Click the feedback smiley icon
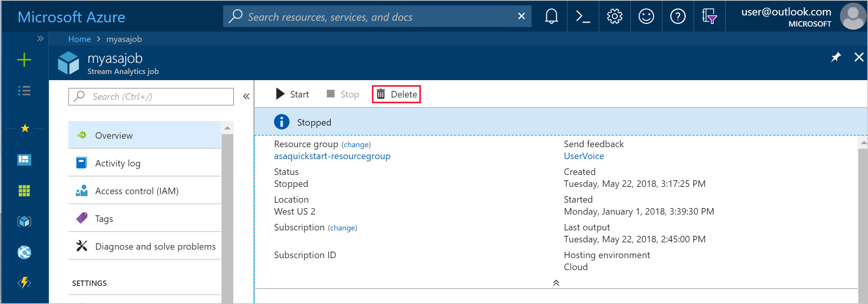The width and height of the screenshot is (868, 304). [x=646, y=17]
